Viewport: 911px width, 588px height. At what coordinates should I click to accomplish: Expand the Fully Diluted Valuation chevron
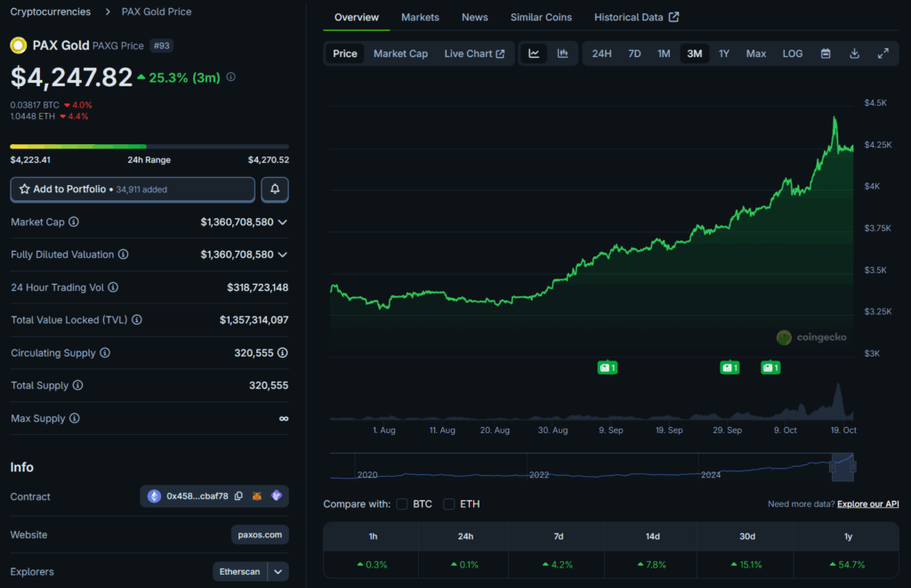click(x=283, y=254)
